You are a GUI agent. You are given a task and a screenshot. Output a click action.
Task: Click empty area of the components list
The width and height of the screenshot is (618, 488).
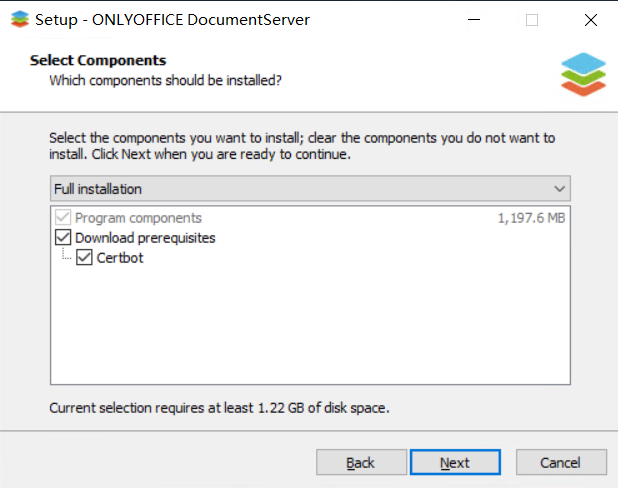(310, 325)
